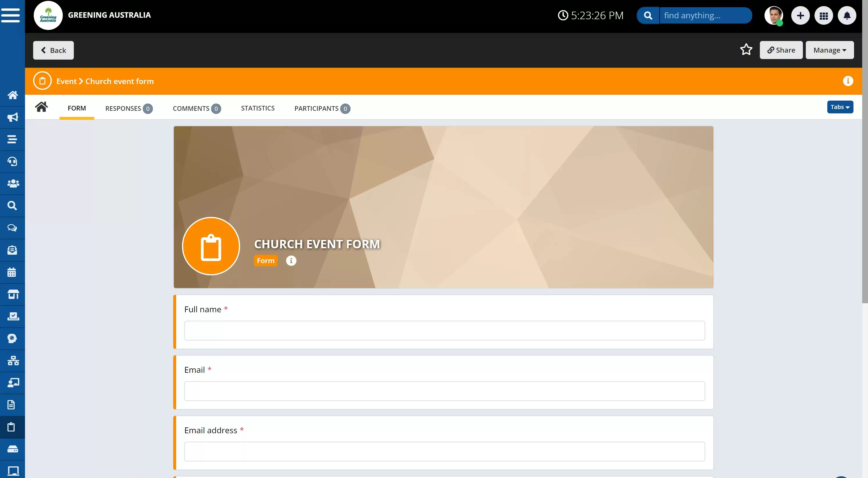Screen dimensions: 868x478
Task: Open the sidebar laptop checkmark icon
Action: click(x=12, y=316)
